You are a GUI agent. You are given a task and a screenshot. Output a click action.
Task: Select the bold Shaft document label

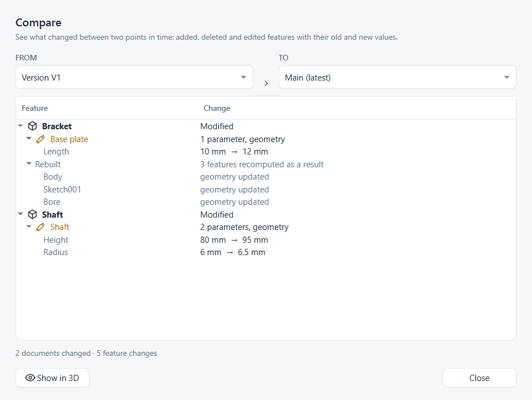coord(52,215)
